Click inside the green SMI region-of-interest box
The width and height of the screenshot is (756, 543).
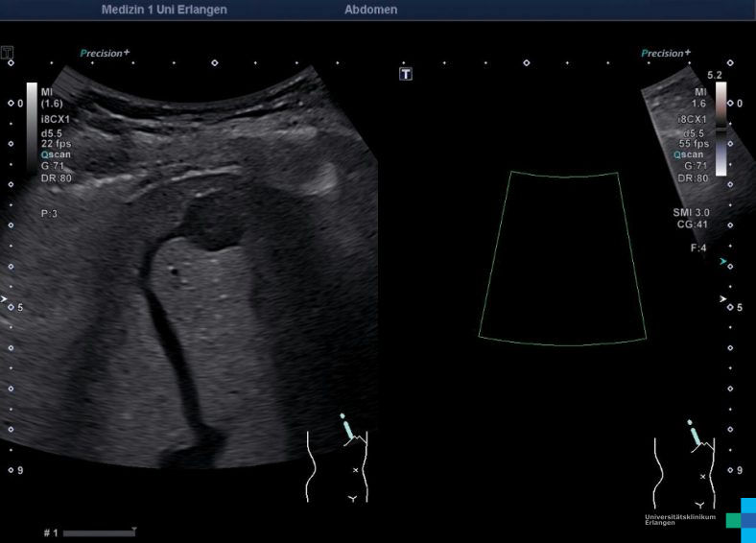[562, 259]
